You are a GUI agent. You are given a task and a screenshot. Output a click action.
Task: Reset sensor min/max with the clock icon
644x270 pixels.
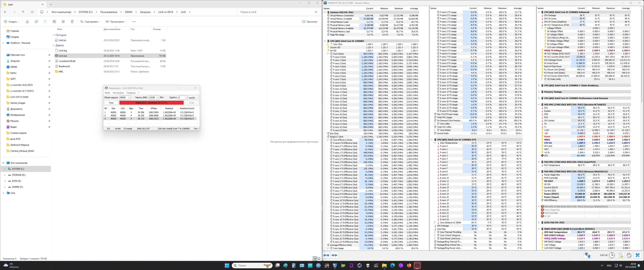click(612, 255)
